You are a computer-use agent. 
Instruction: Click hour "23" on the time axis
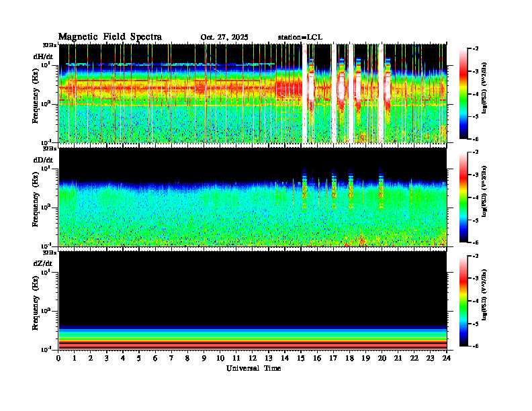pyautogui.click(x=431, y=358)
